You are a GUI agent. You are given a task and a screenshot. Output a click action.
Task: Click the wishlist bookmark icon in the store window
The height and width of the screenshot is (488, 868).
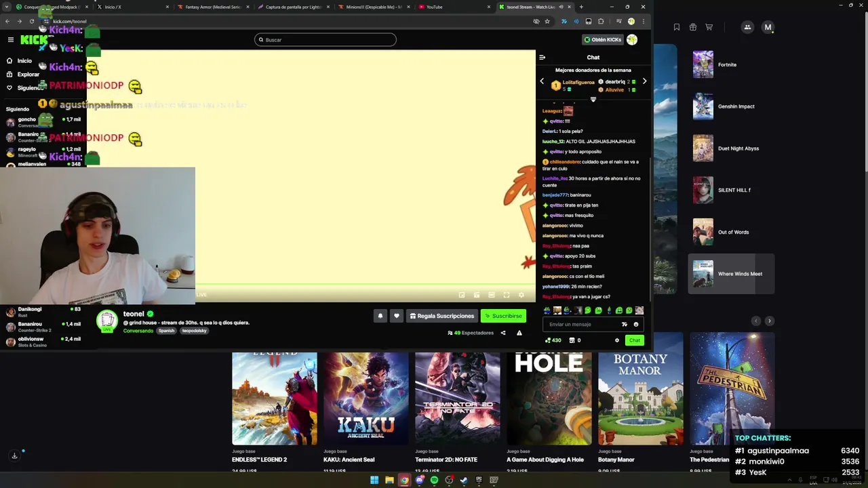[677, 27]
